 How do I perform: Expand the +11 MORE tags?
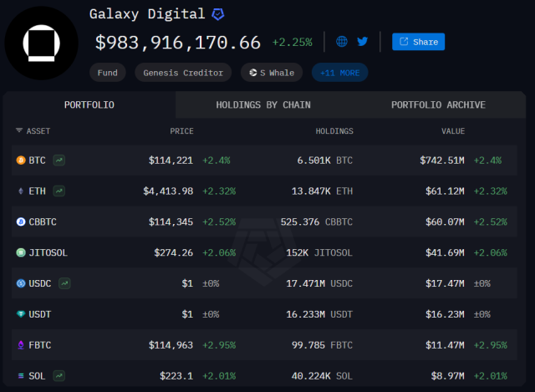tap(339, 73)
